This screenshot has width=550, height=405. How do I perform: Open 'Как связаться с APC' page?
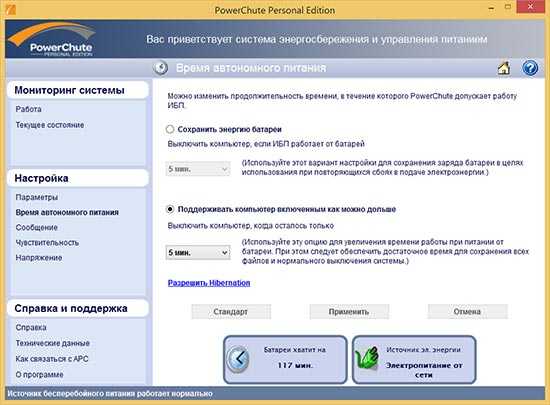click(52, 359)
